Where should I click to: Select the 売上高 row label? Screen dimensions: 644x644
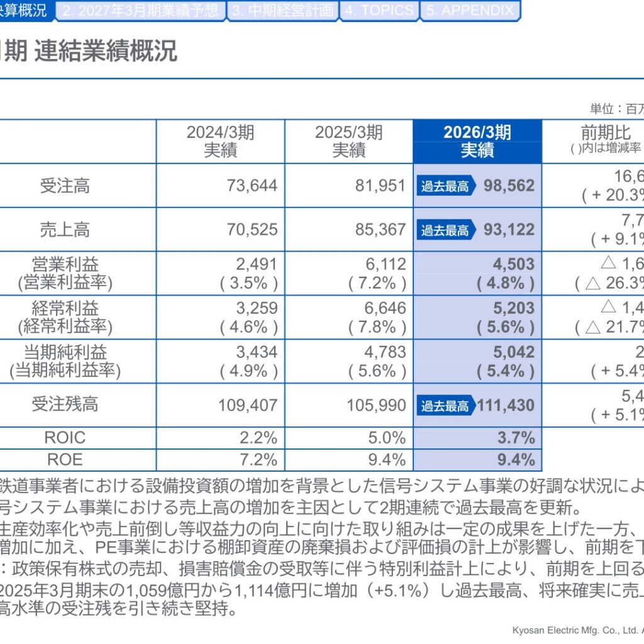[x=65, y=230]
